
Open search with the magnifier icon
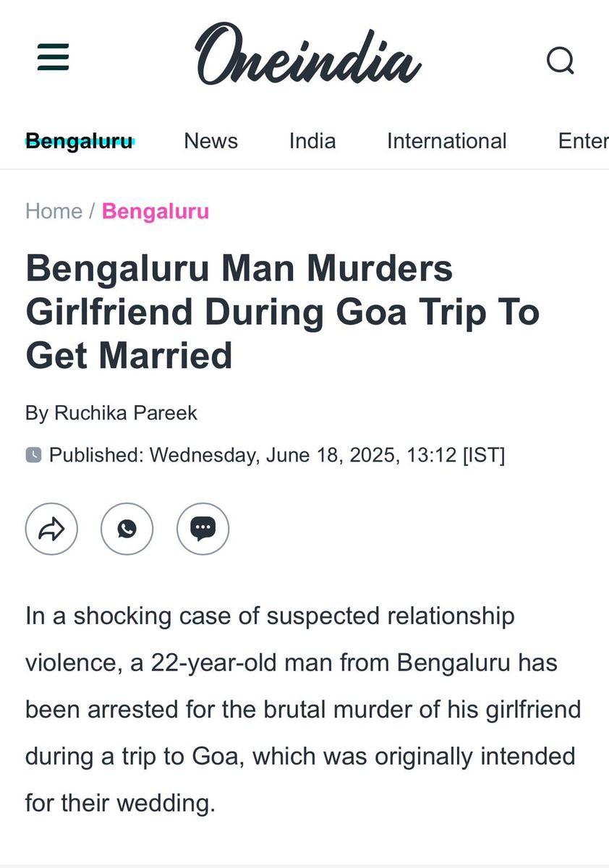point(561,60)
